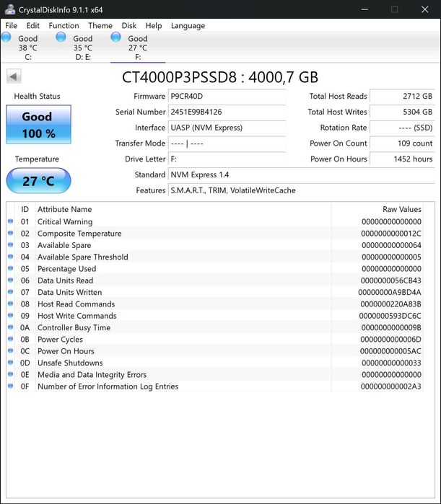Open the Language menu
Screen dimensions: 441x504
[188, 25]
